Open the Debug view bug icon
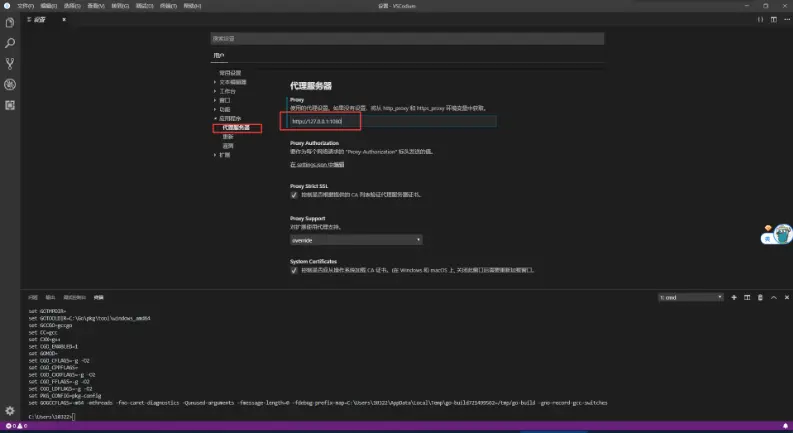Image resolution: width=793 pixels, height=433 pixels. [x=10, y=84]
